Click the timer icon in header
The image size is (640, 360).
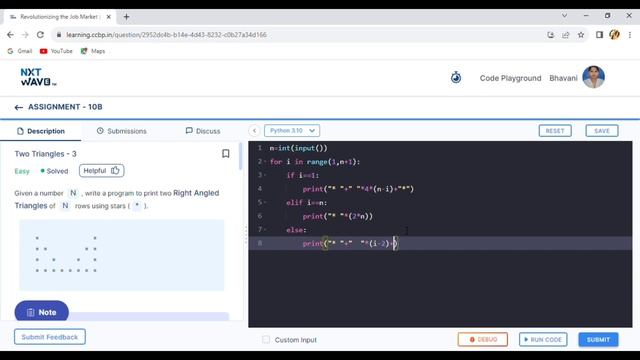click(x=456, y=77)
